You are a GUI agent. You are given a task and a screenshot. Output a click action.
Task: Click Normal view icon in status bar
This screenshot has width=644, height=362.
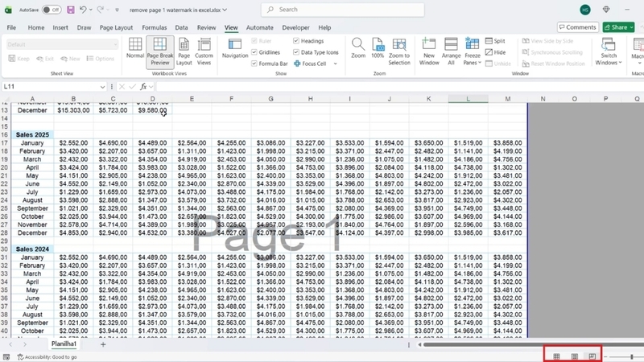(556, 356)
